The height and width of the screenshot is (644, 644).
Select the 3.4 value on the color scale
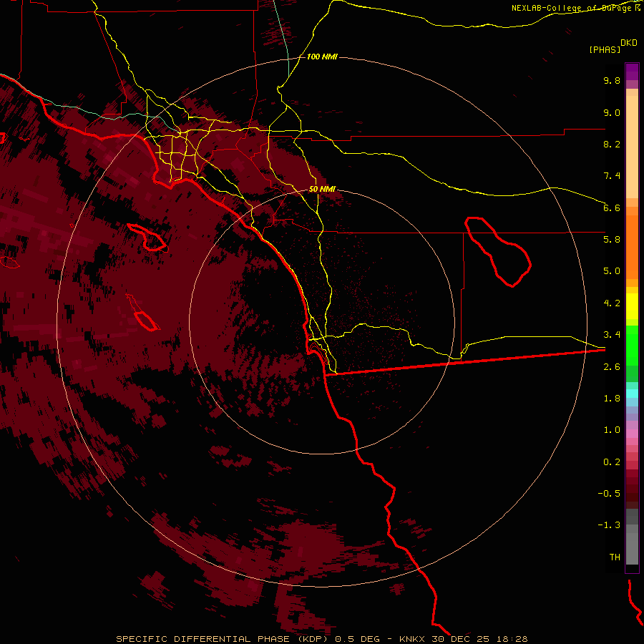click(x=612, y=335)
